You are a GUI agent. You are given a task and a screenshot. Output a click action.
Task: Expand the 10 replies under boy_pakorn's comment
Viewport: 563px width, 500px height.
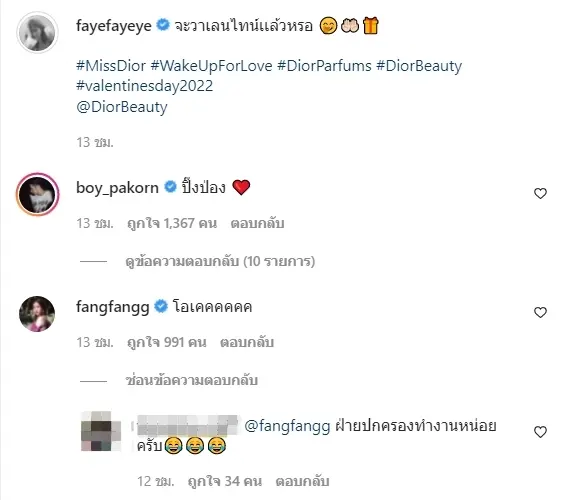coord(220,261)
